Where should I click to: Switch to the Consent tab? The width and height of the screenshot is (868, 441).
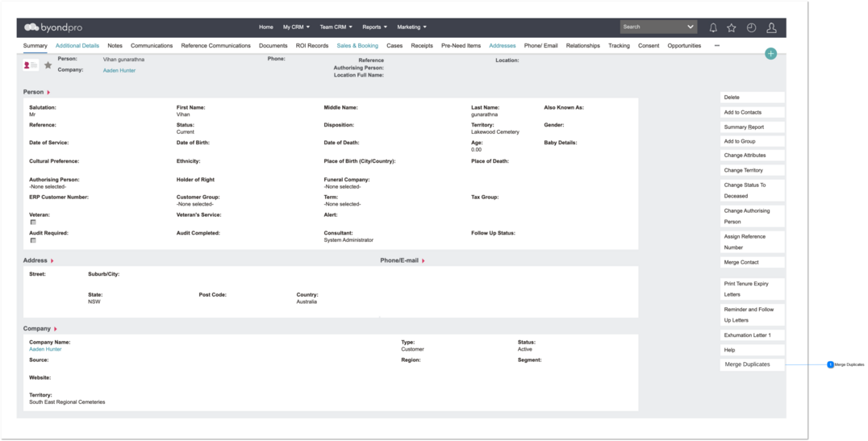click(x=649, y=46)
